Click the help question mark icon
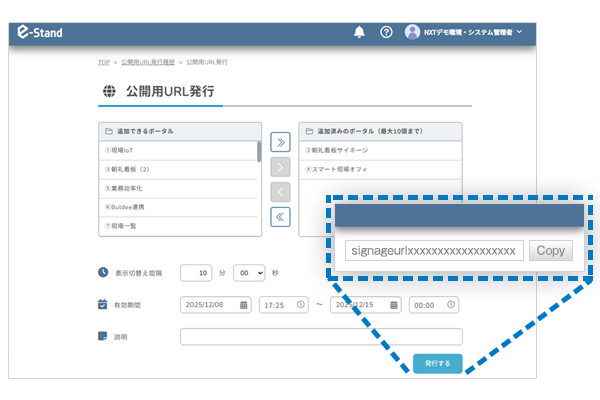This screenshot has height=400, width=600. 387,32
